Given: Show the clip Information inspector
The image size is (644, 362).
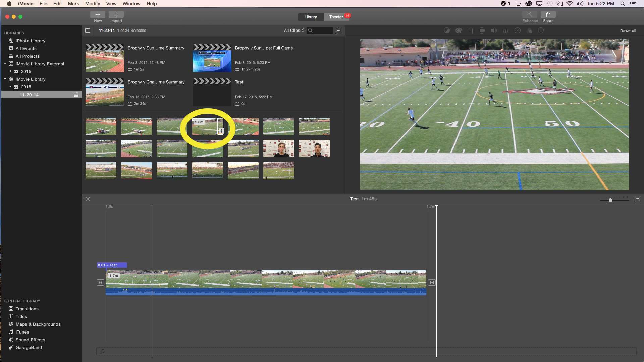Looking at the screenshot, I should (x=541, y=31).
